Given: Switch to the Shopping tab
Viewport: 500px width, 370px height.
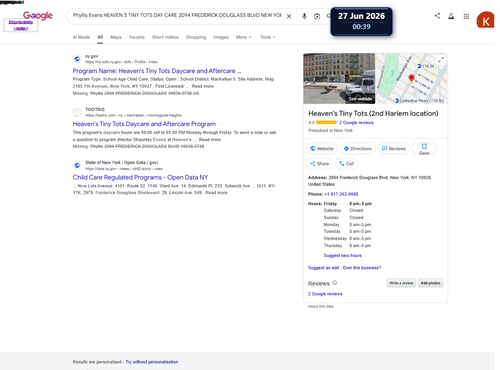Looking at the screenshot, I should 196,37.
